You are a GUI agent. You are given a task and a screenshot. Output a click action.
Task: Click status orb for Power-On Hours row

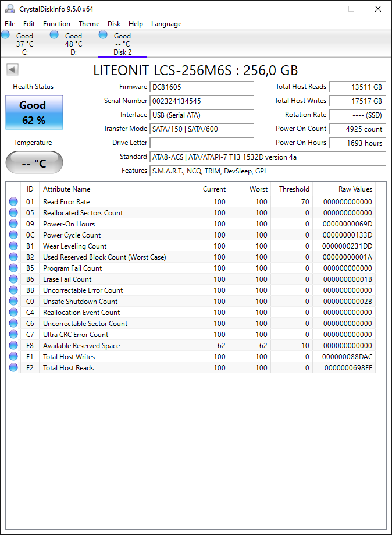coord(13,224)
